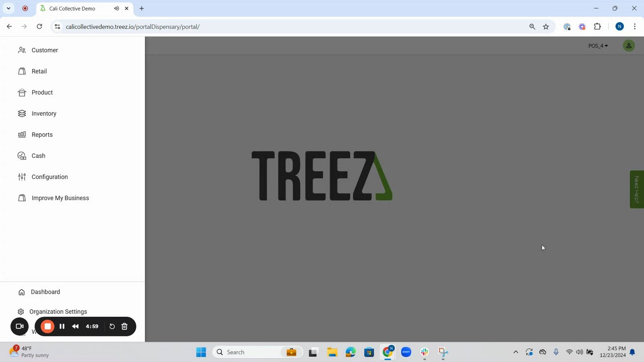Open Snipping Tool on the taskbar
The height and width of the screenshot is (362, 644).
(x=443, y=352)
